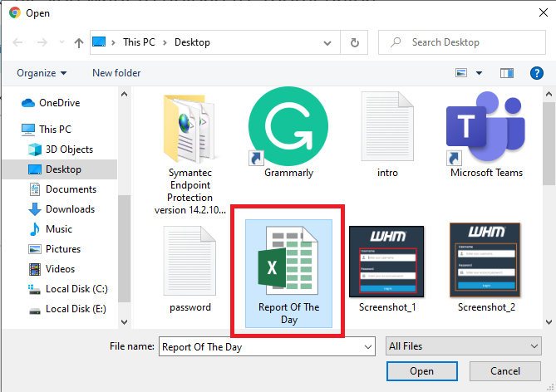Go up one folder level
Screen dimensions: 556x392
pos(79,42)
